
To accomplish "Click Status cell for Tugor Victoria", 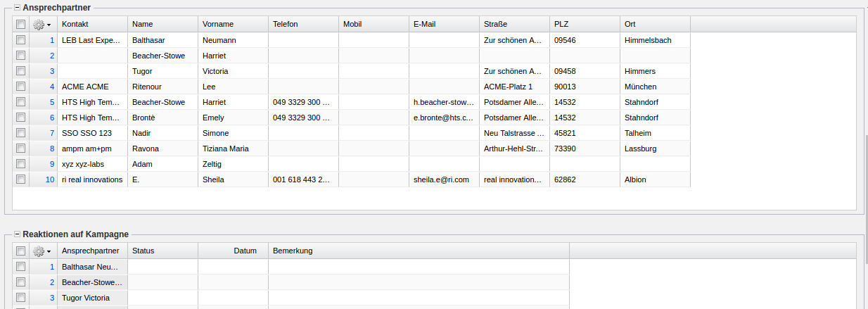I will (x=162, y=298).
